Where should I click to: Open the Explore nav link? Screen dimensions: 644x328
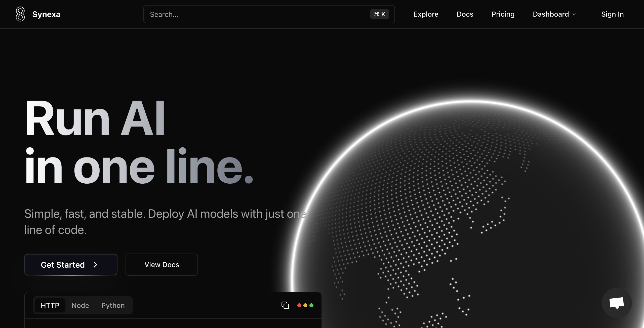click(426, 14)
